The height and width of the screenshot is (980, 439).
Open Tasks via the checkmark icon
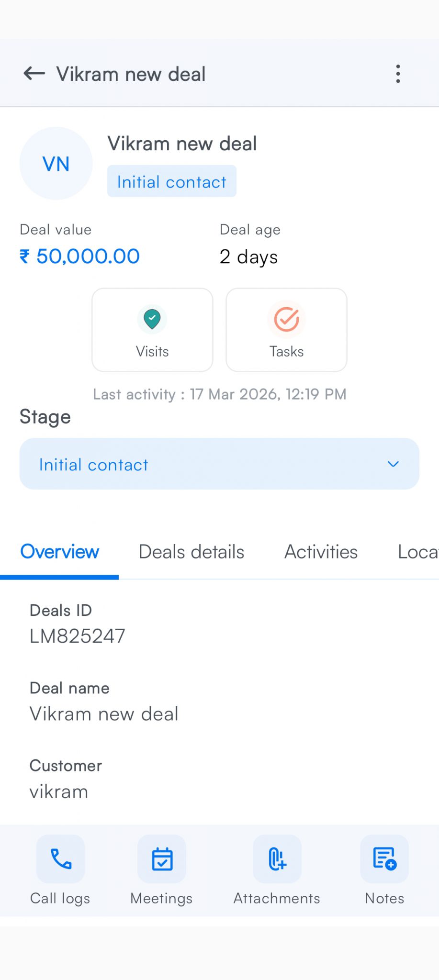click(x=286, y=320)
